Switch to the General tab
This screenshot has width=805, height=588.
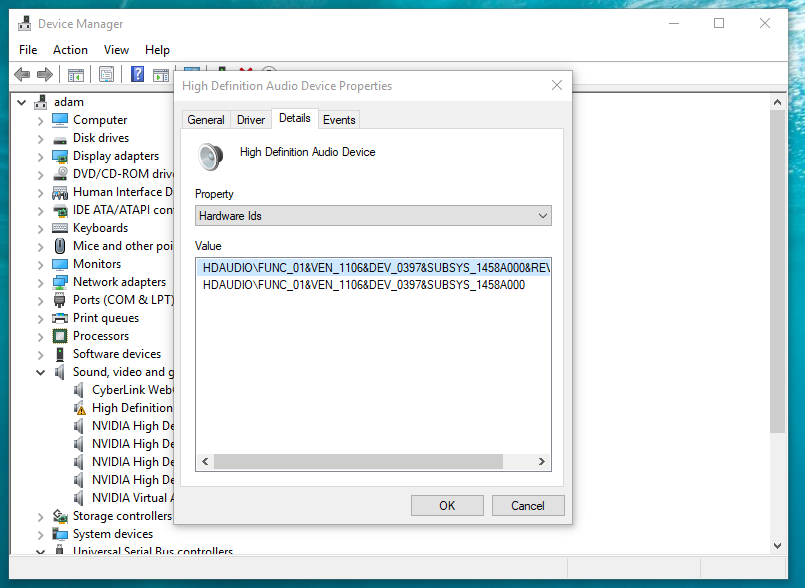click(x=206, y=120)
